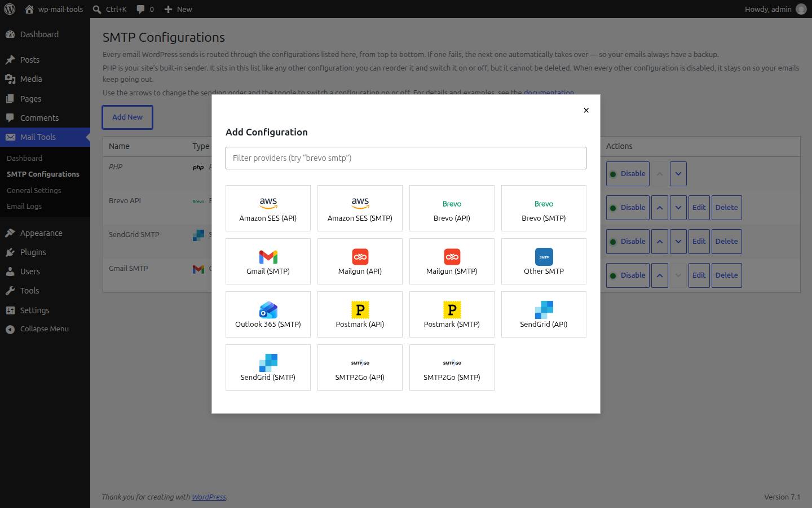This screenshot has width=812, height=508.
Task: Click the WordPress logo in admin bar
Action: [x=10, y=9]
